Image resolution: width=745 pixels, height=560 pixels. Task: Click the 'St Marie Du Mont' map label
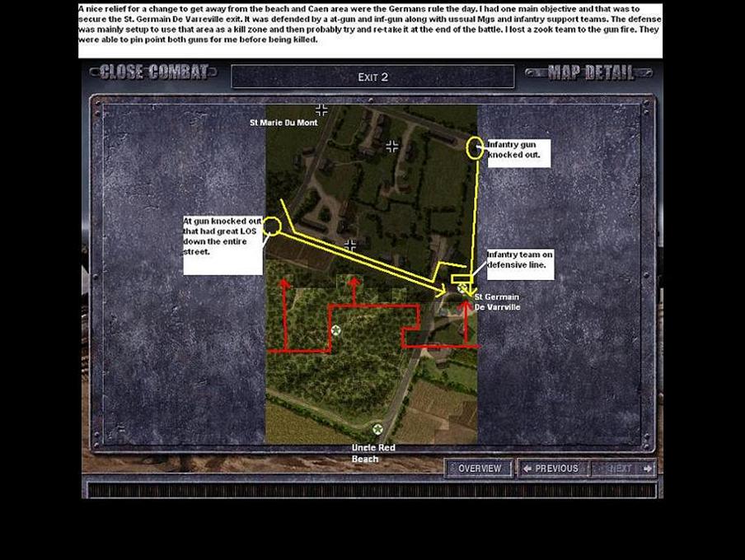(x=283, y=123)
